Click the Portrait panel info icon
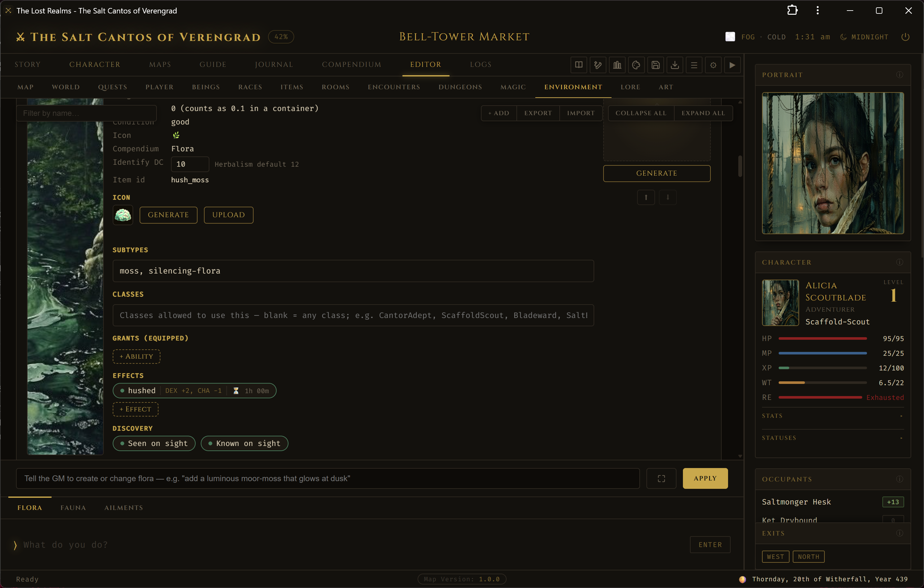924x588 pixels. click(899, 75)
